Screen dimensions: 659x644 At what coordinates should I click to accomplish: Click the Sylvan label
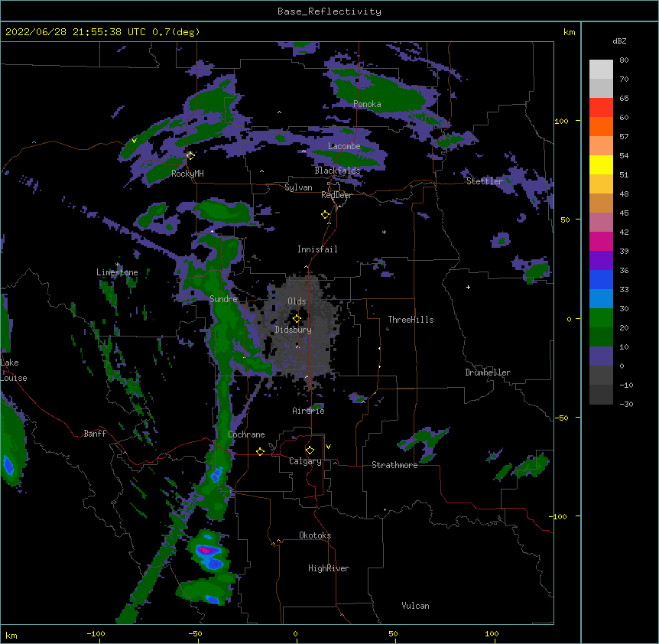[298, 187]
